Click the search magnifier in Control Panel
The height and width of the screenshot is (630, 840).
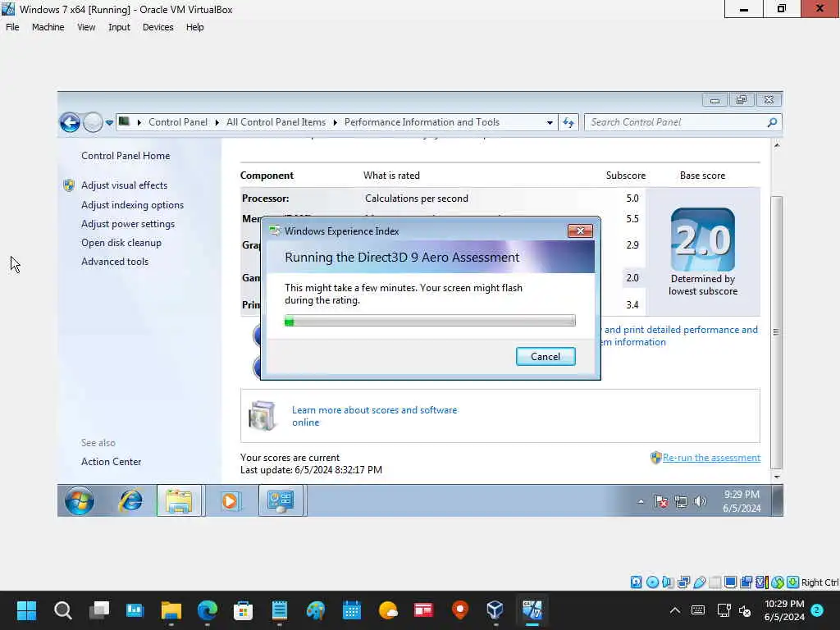click(x=772, y=122)
